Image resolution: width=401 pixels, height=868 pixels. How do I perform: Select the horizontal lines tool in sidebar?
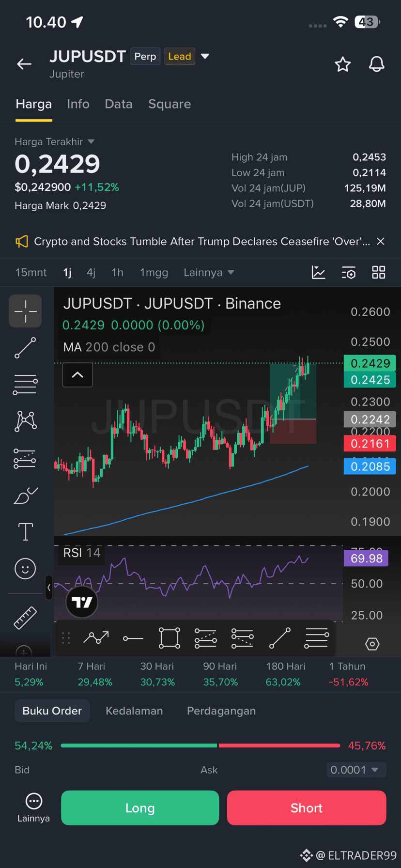tap(25, 385)
